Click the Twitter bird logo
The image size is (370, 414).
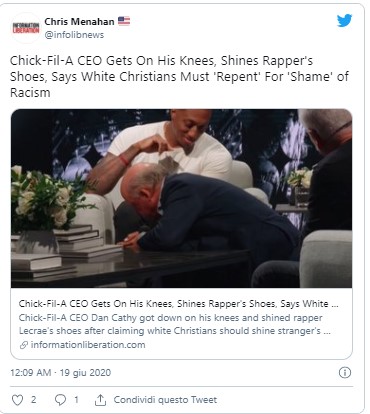coord(344,21)
